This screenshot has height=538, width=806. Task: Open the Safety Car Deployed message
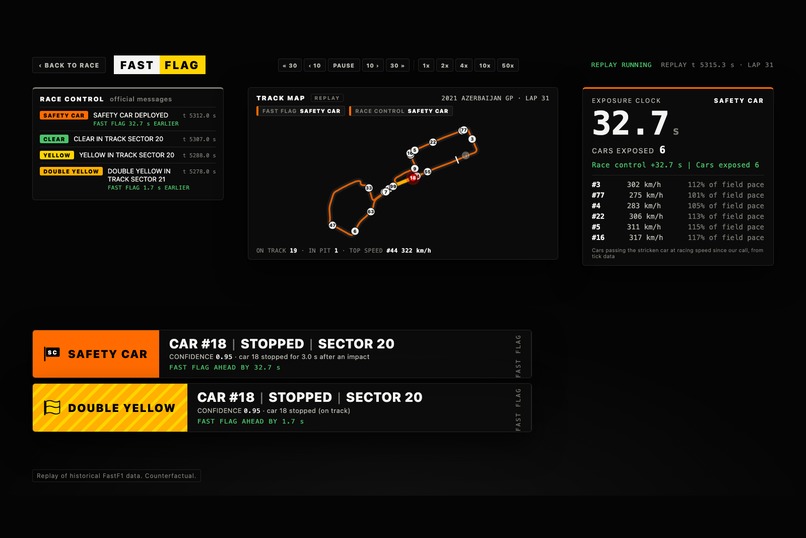(x=128, y=119)
